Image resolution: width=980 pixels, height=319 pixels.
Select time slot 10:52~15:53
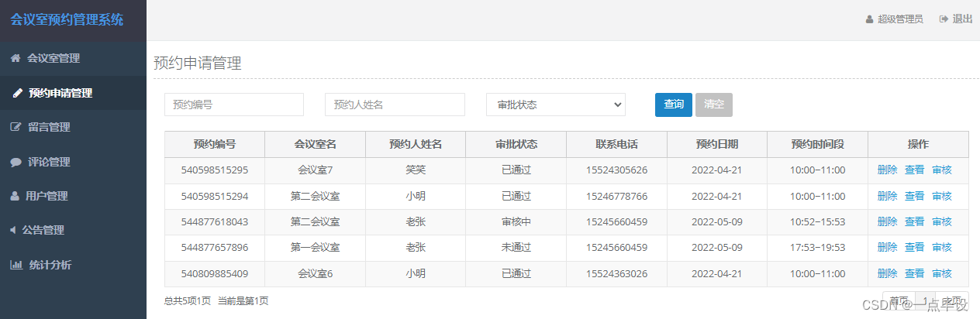817,222
